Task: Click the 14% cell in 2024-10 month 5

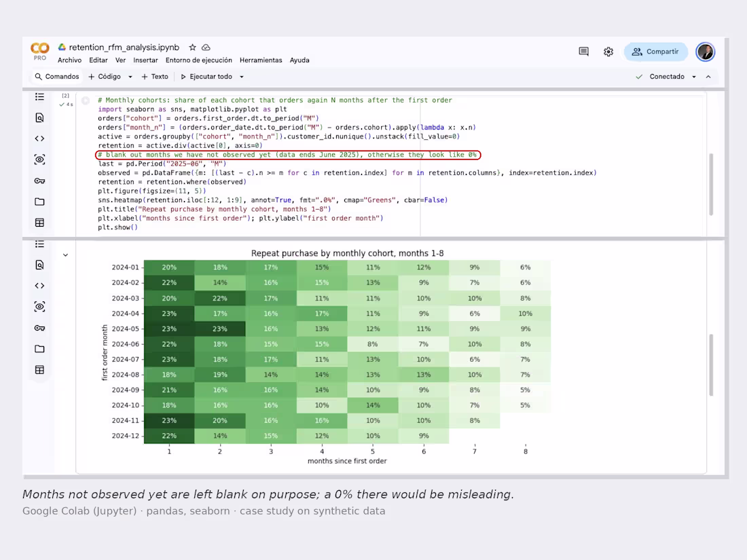Action: tap(373, 405)
